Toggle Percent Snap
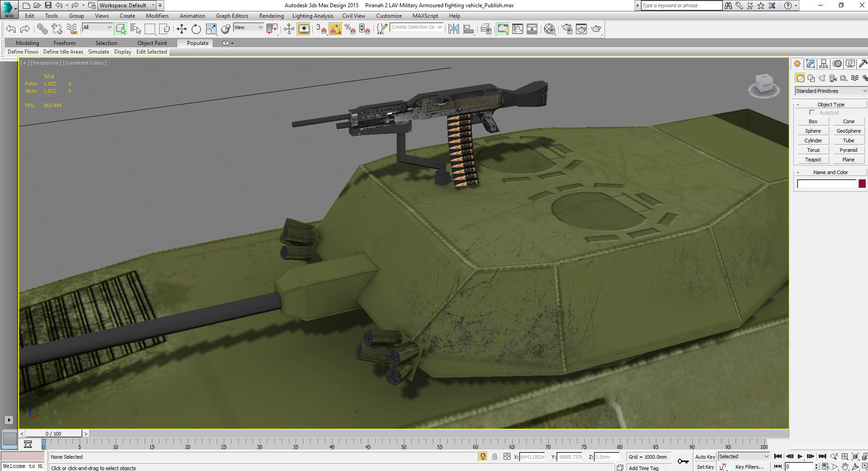868x471 pixels. click(x=350, y=29)
